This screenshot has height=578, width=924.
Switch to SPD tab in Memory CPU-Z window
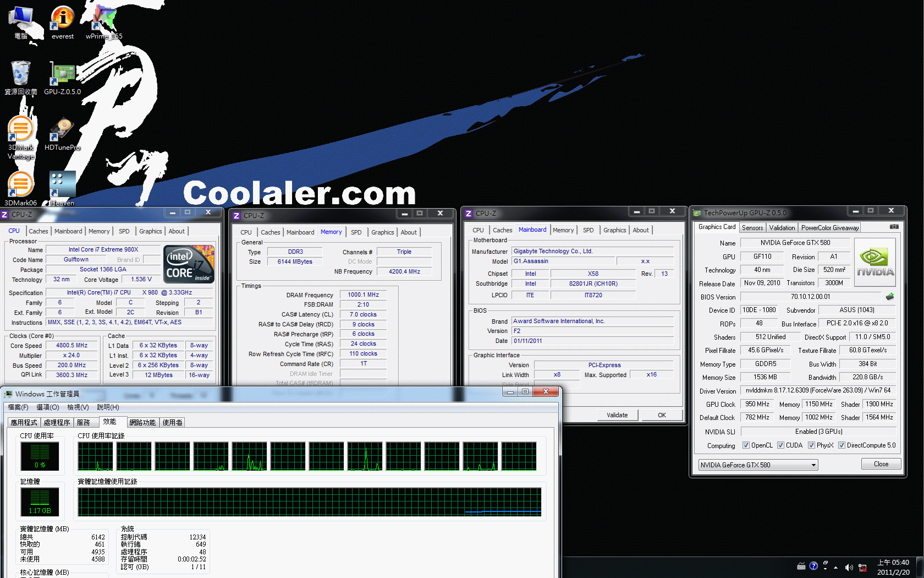click(356, 232)
